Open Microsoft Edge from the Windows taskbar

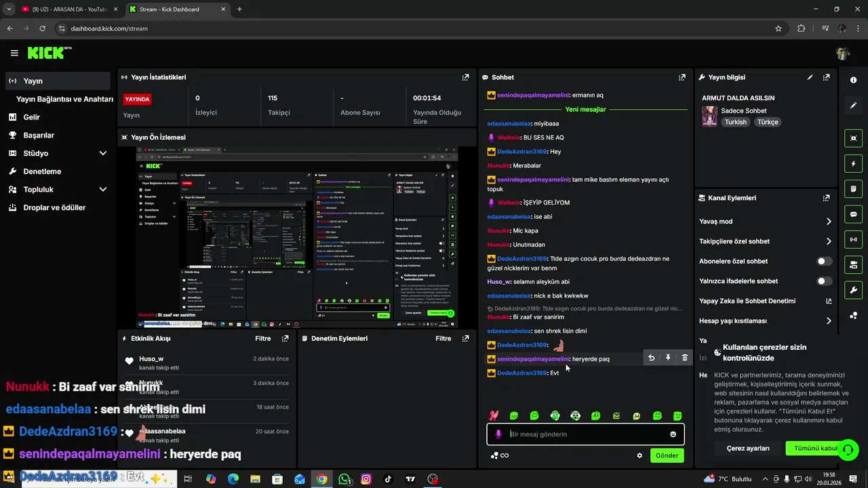[x=233, y=479]
